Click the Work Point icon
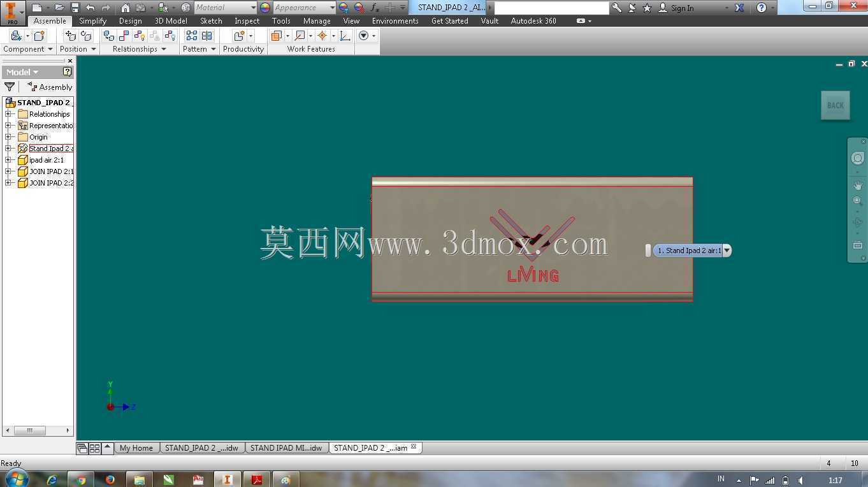Image resolution: width=868 pixels, height=487 pixels. pos(322,36)
